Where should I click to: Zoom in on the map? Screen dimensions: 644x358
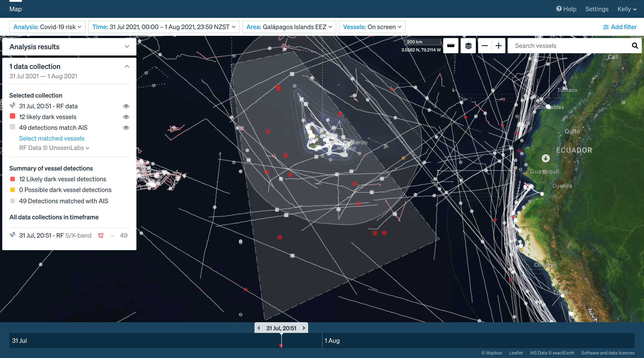tap(498, 45)
